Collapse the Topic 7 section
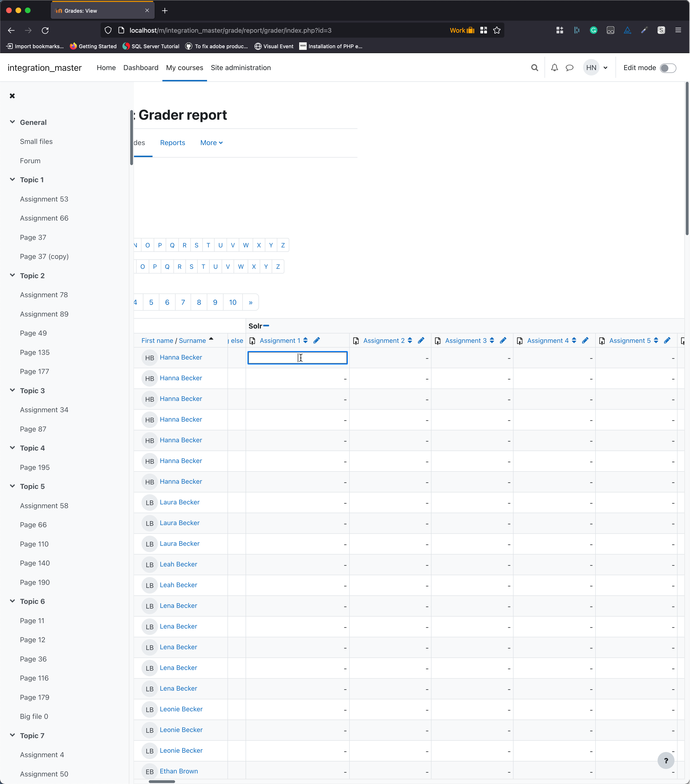 pos(12,735)
